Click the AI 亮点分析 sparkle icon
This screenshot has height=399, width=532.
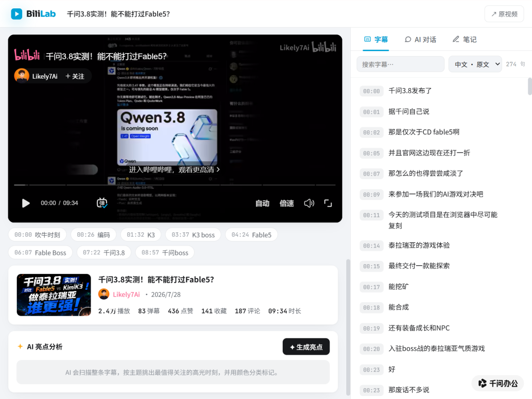pos(20,346)
